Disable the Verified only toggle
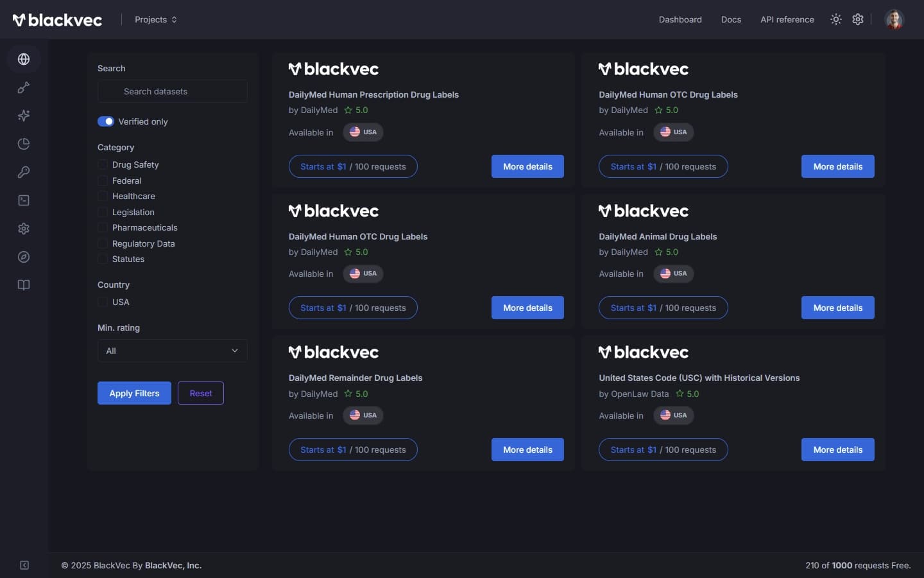The image size is (924, 578). tap(105, 121)
